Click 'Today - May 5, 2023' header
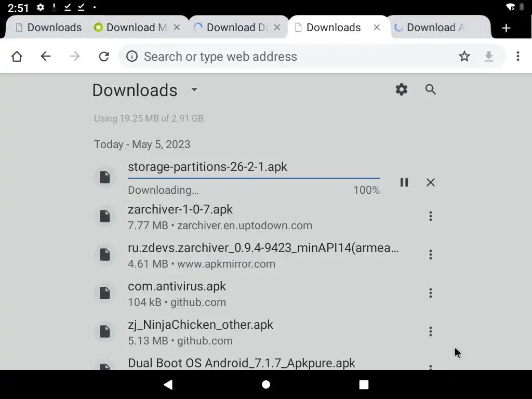The image size is (532, 399). [142, 144]
